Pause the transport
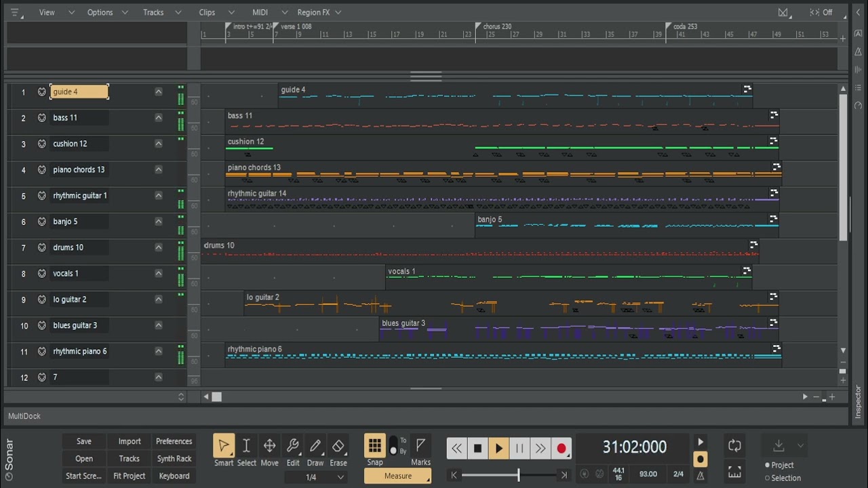 point(519,448)
